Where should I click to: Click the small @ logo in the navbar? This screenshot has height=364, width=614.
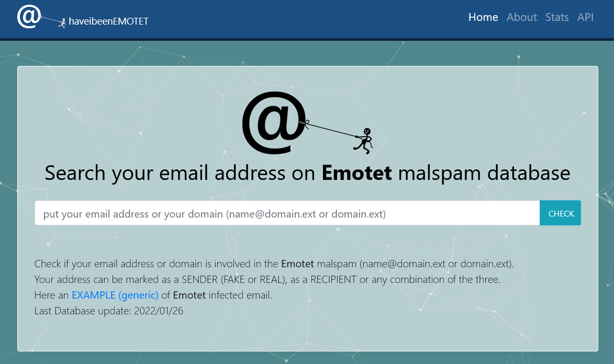point(28,16)
